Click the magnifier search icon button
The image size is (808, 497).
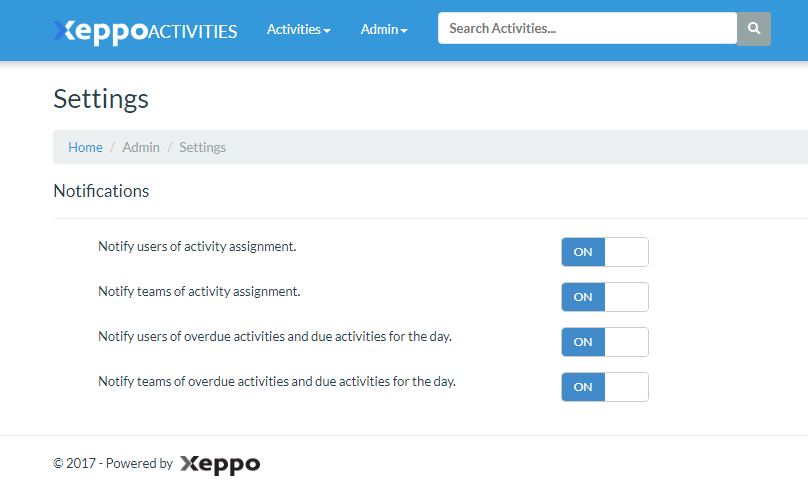(754, 29)
